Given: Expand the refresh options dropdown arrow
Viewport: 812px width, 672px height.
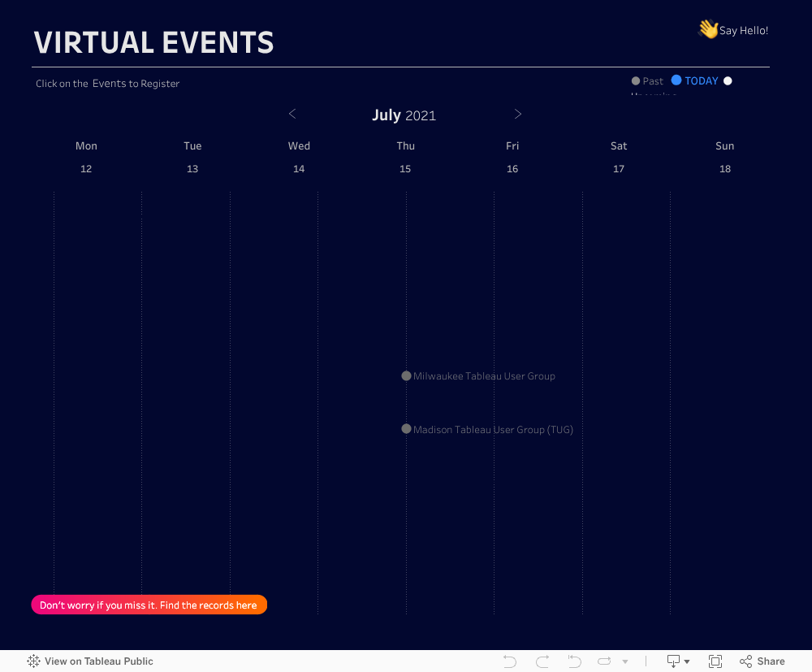Looking at the screenshot, I should (625, 661).
